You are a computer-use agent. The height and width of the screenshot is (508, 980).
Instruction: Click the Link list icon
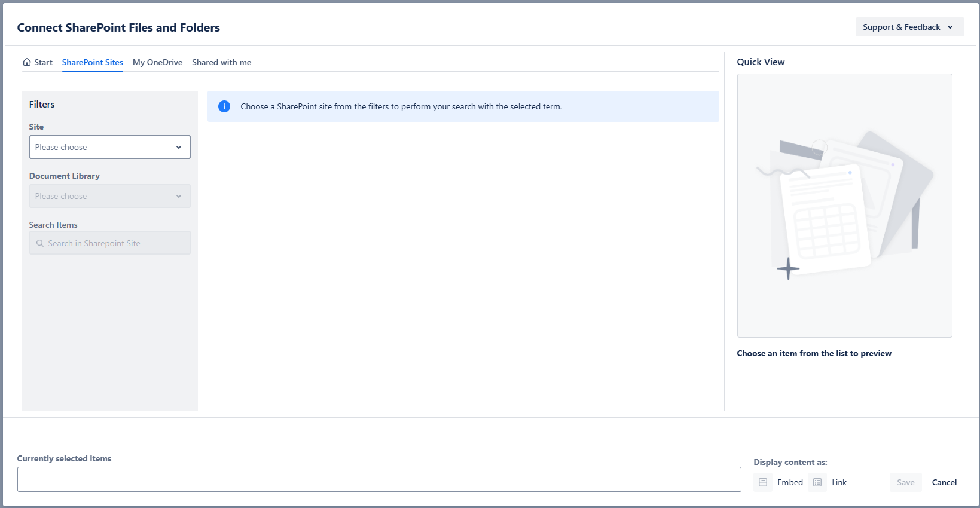click(817, 482)
